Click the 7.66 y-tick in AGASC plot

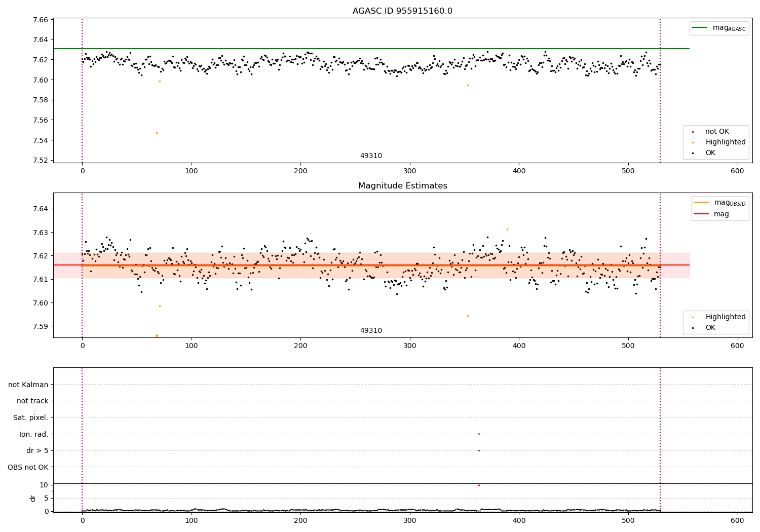click(x=40, y=20)
